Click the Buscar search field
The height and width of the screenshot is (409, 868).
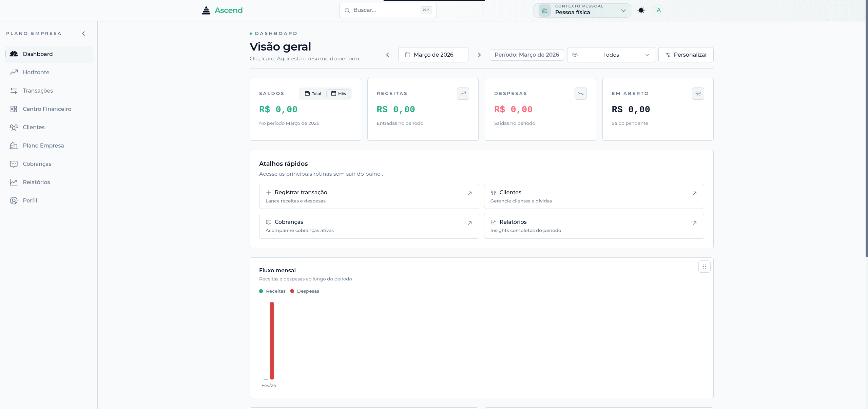388,10
